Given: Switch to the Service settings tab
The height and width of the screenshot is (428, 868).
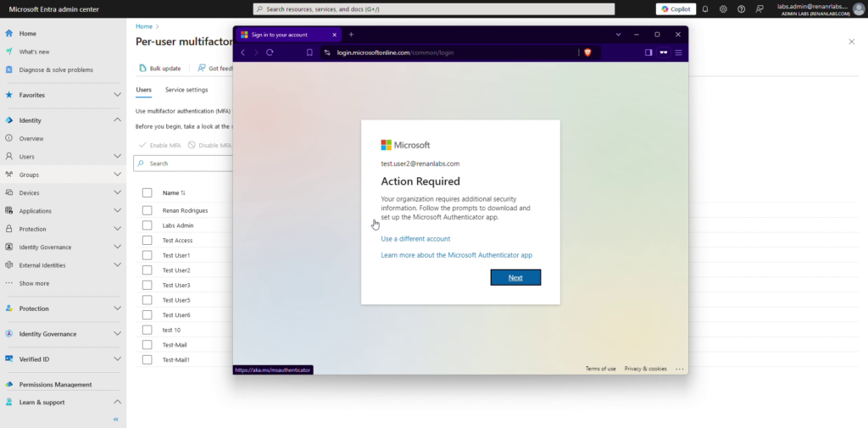Looking at the screenshot, I should (186, 90).
